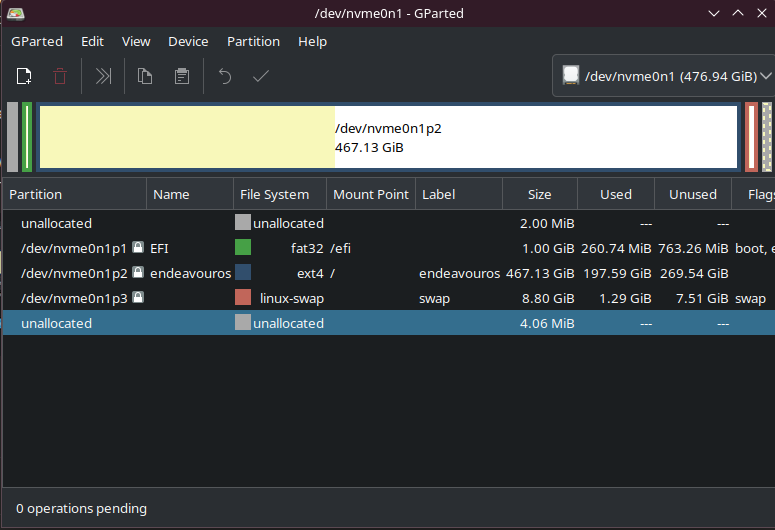Click the Label column header
Image resolution: width=775 pixels, height=530 pixels.
tap(459, 194)
